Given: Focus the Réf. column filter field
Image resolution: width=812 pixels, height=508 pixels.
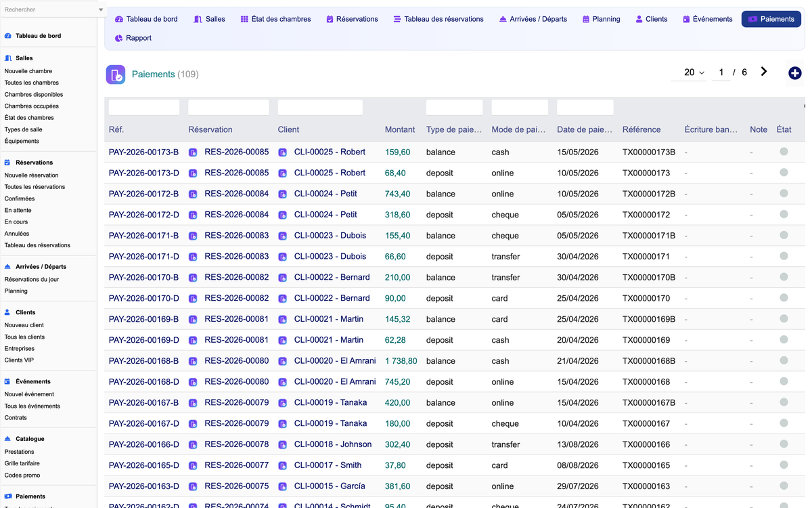Looking at the screenshot, I should point(144,107).
